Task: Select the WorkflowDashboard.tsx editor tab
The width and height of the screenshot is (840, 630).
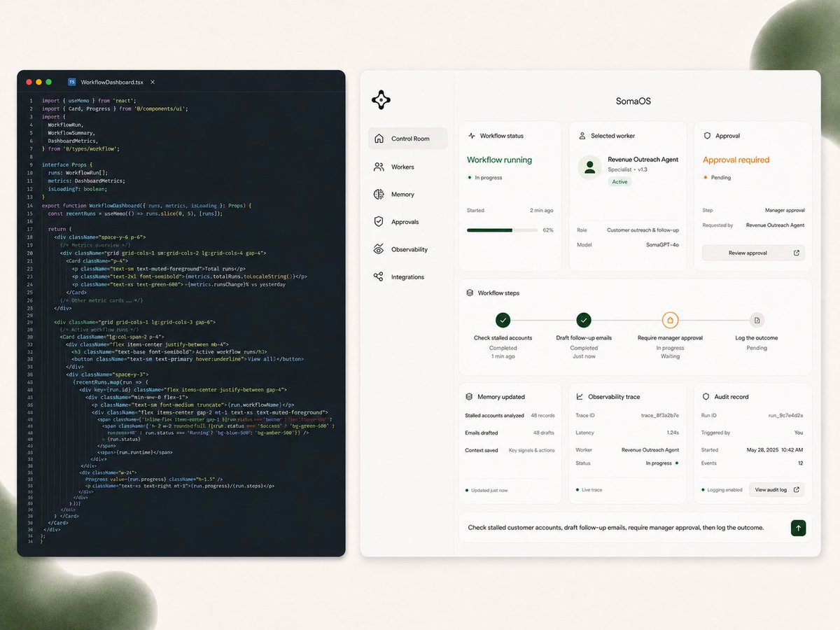Action: pyautogui.click(x=111, y=82)
